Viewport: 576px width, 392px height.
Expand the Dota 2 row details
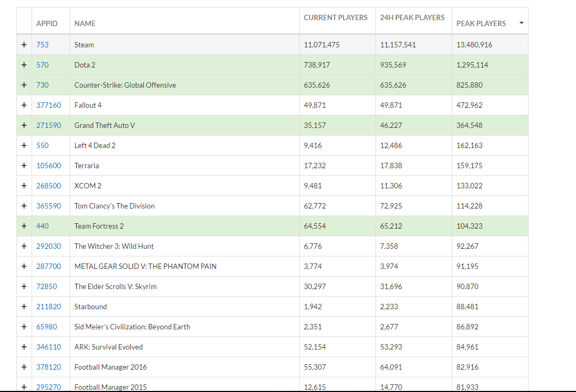pyautogui.click(x=24, y=65)
